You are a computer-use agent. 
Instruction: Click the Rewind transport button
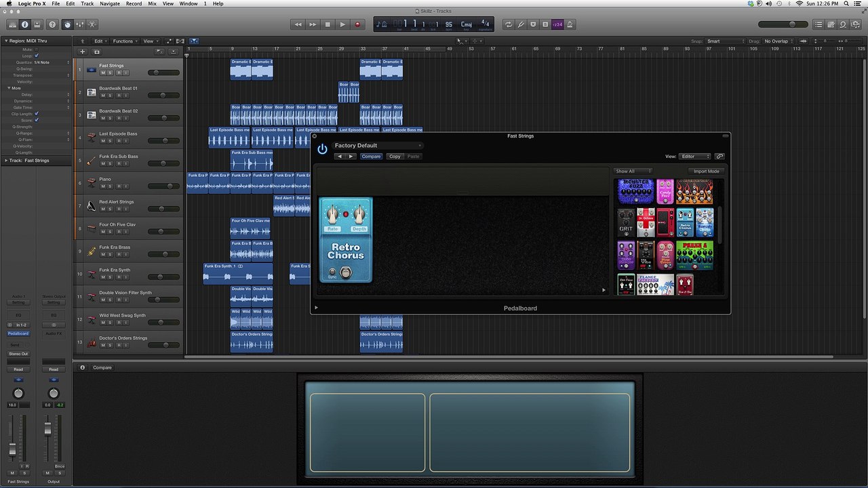[298, 24]
